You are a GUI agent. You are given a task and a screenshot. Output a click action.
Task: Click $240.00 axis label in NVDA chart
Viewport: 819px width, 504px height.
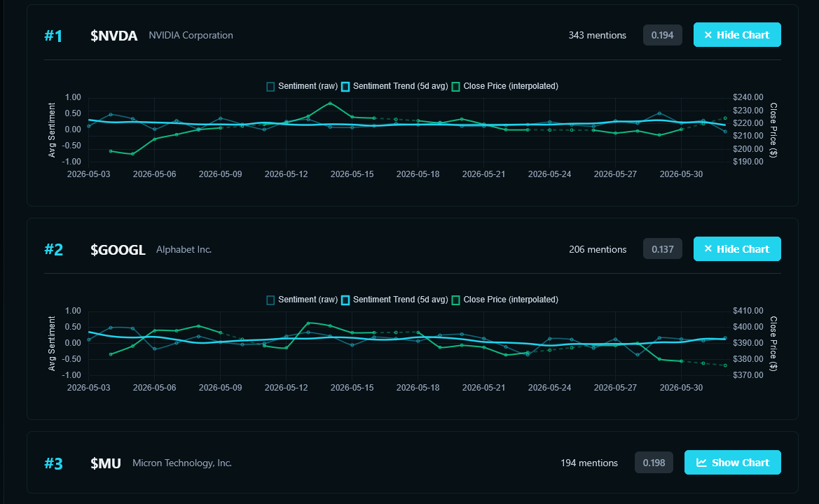pos(748,97)
